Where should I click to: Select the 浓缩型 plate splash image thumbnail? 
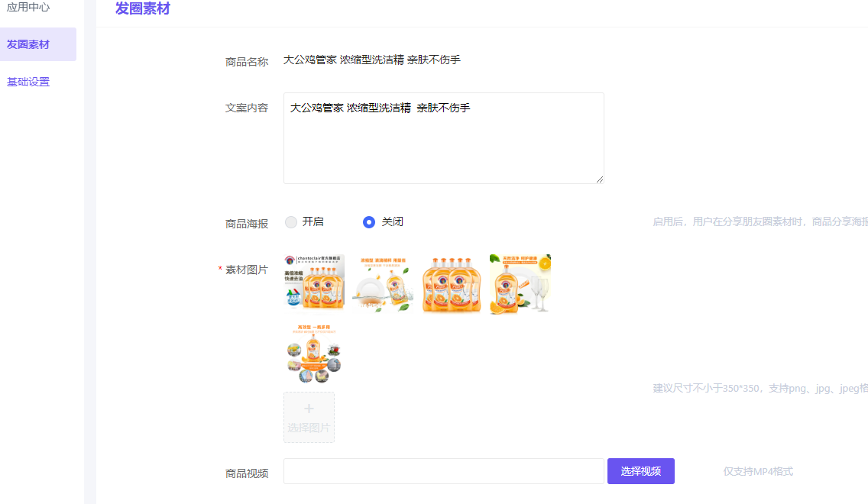click(x=383, y=283)
